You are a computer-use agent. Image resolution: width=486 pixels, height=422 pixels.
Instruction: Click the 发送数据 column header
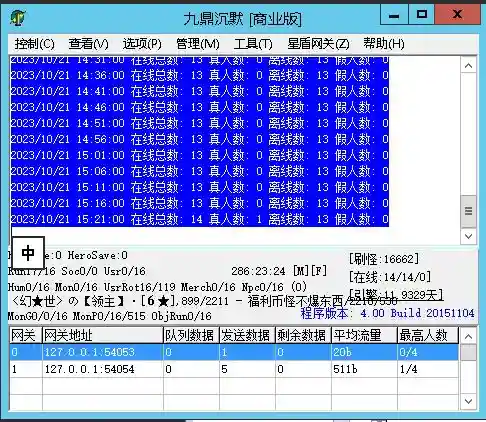click(247, 335)
